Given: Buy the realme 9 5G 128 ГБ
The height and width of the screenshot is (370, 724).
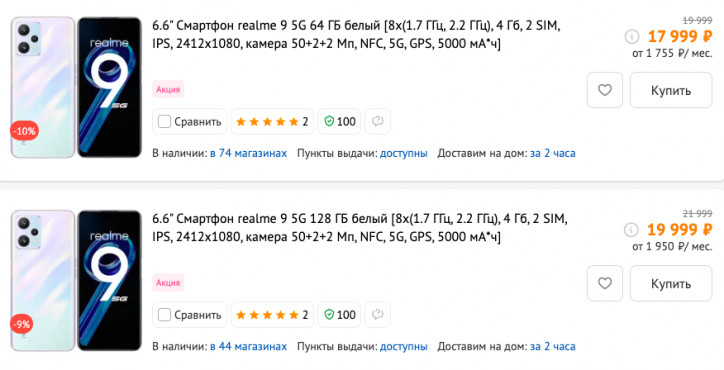Looking at the screenshot, I should (x=671, y=283).
